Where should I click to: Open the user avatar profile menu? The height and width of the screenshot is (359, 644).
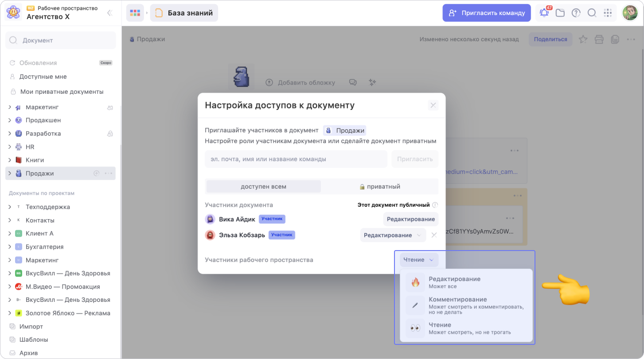630,13
